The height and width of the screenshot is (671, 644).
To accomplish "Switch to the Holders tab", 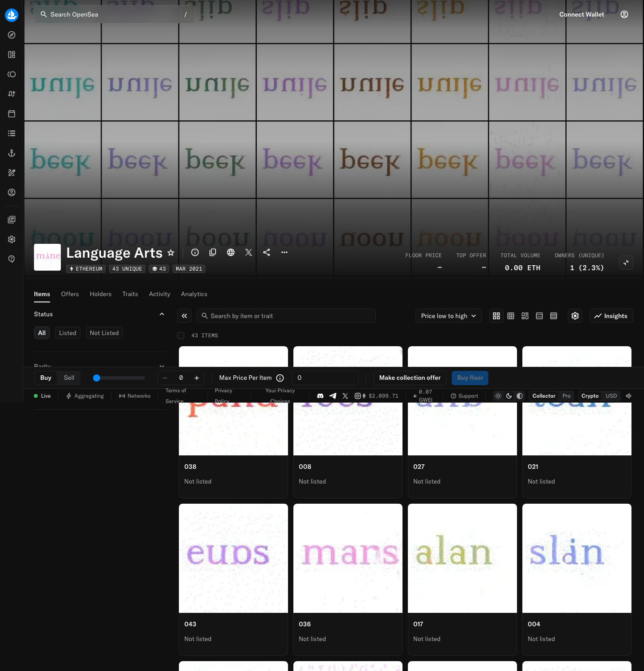I will [101, 294].
